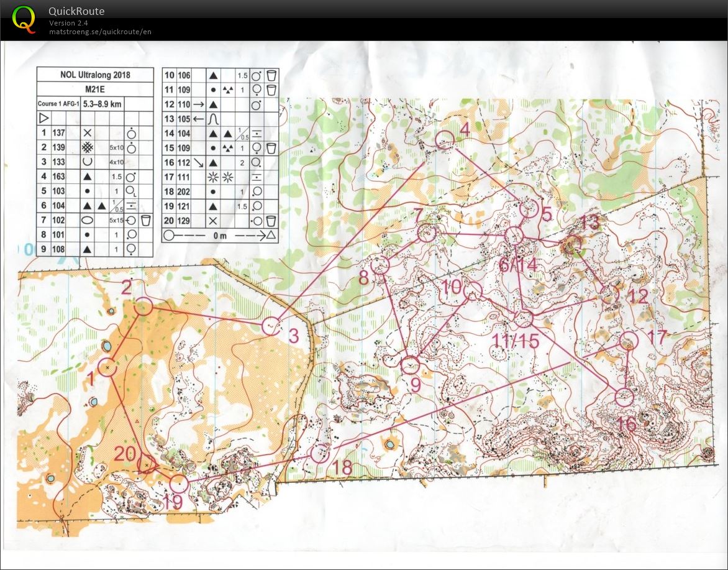
Task: Select control circle 18 on the map
Action: tap(320, 454)
